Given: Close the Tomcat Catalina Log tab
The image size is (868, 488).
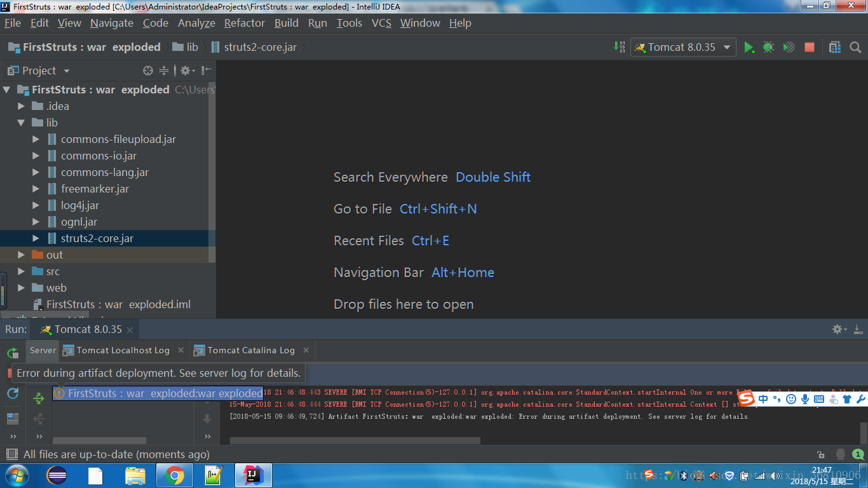Looking at the screenshot, I should (x=306, y=350).
